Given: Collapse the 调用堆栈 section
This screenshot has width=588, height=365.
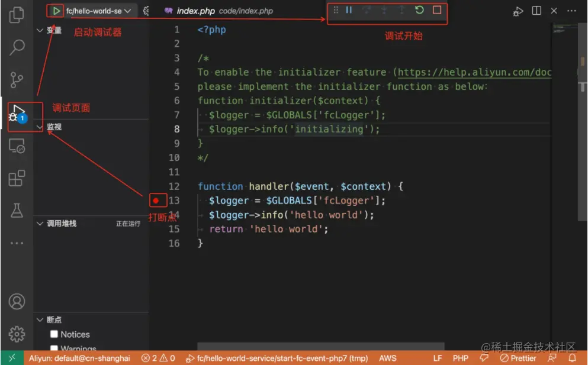Looking at the screenshot, I should (40, 224).
